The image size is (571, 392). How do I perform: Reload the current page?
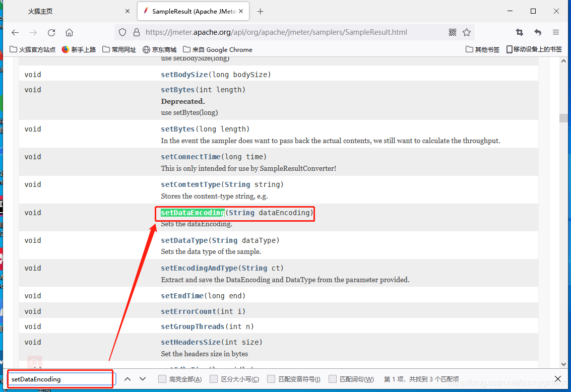coord(51,32)
